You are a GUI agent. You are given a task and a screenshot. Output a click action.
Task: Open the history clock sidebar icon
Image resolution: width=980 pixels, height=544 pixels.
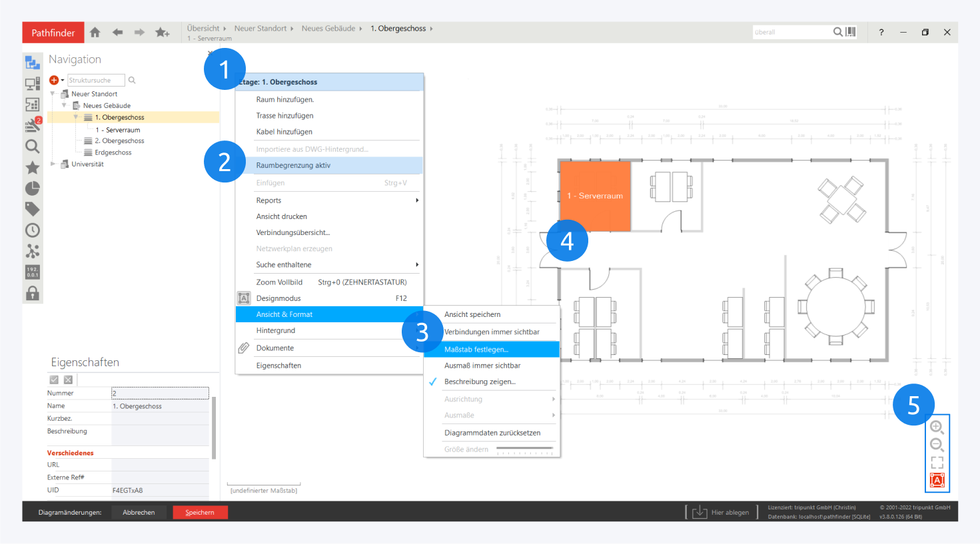point(32,230)
